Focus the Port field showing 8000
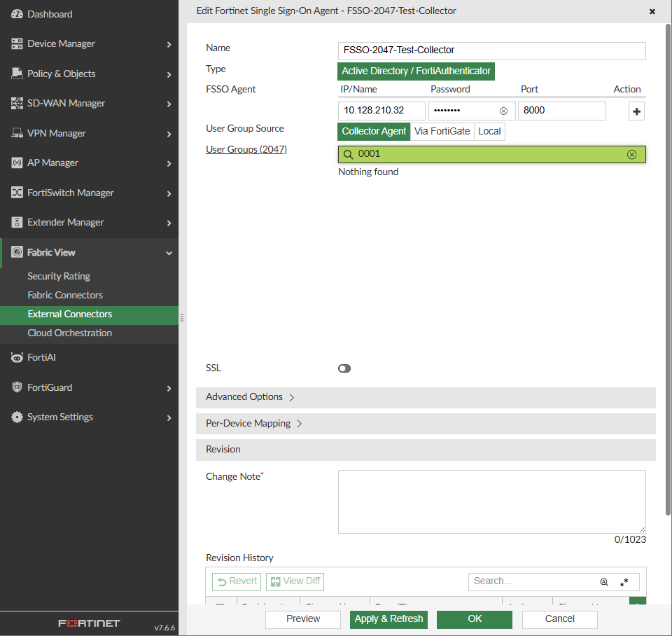This screenshot has width=672, height=636. coord(562,111)
